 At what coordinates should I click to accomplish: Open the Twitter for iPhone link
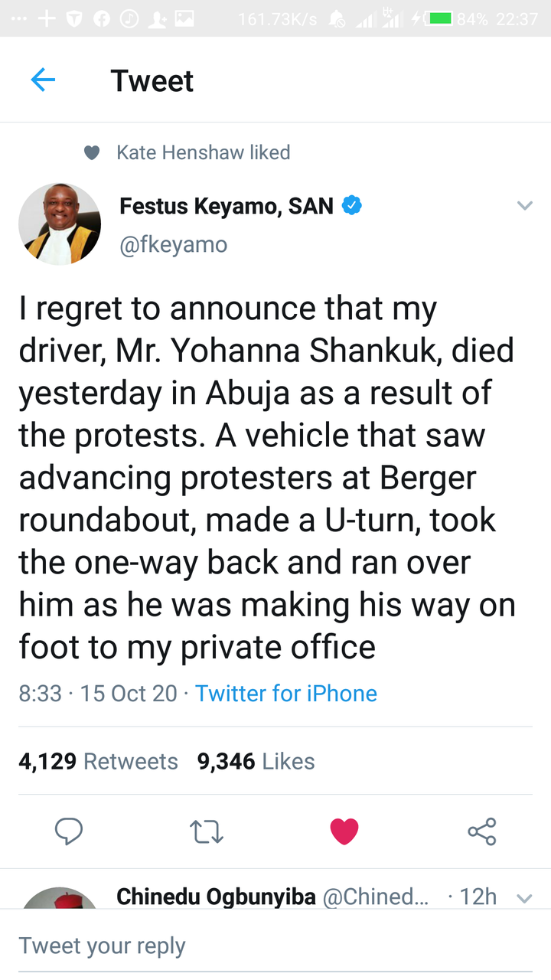tap(286, 694)
